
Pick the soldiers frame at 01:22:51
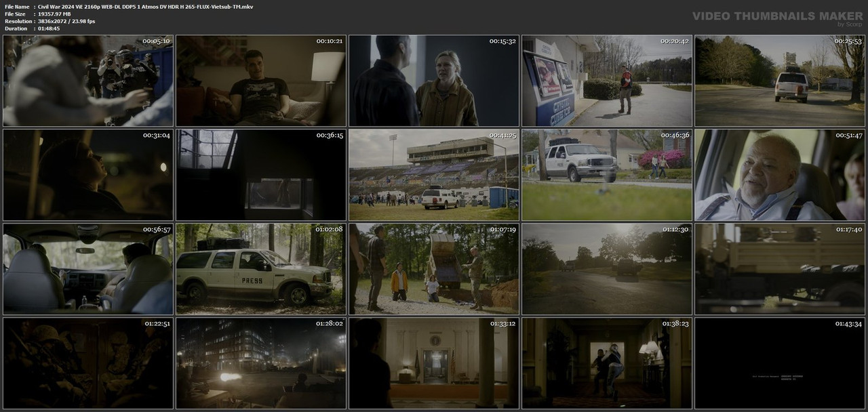[88, 363]
